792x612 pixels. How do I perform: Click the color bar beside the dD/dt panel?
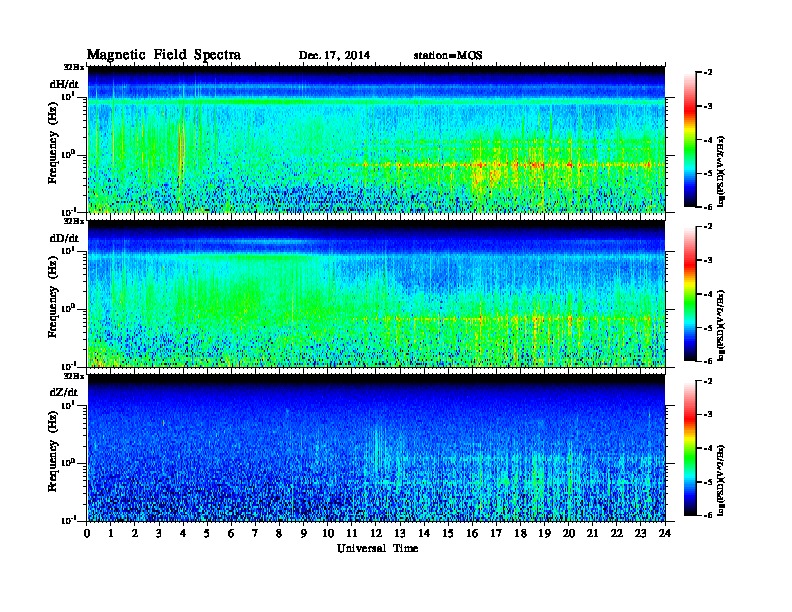(x=690, y=293)
